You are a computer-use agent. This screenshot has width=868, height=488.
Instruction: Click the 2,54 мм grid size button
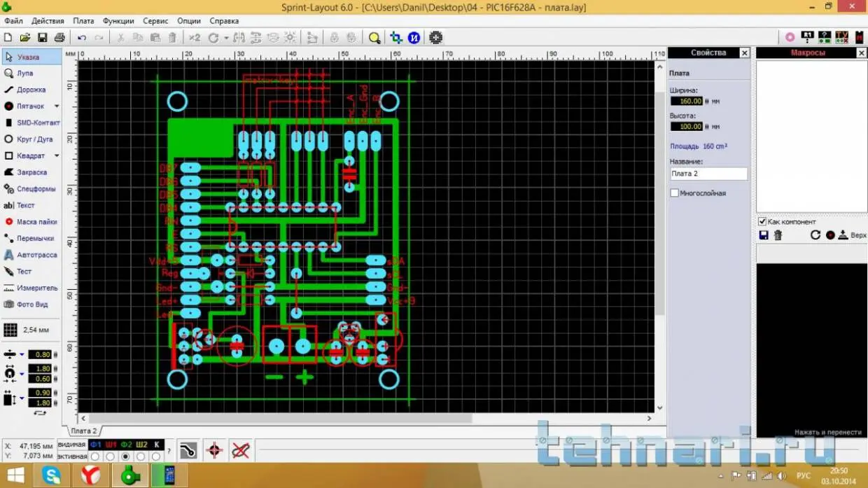(29, 330)
